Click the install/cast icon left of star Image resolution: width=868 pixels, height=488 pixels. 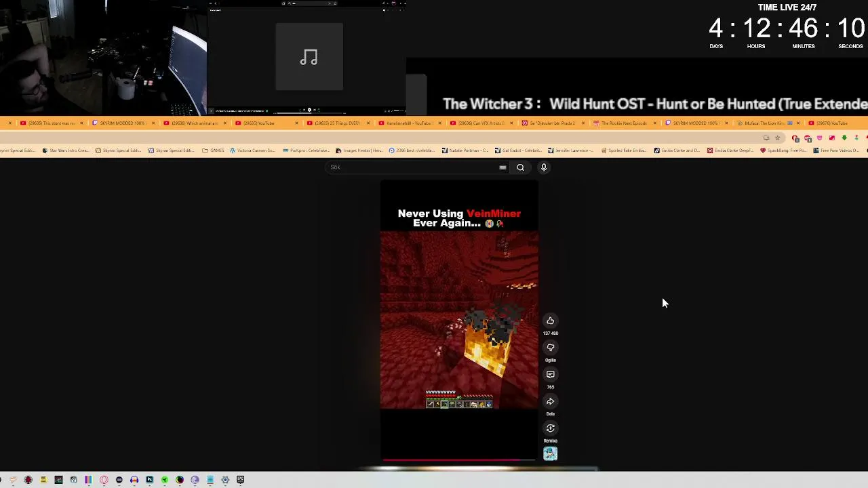coord(766,138)
